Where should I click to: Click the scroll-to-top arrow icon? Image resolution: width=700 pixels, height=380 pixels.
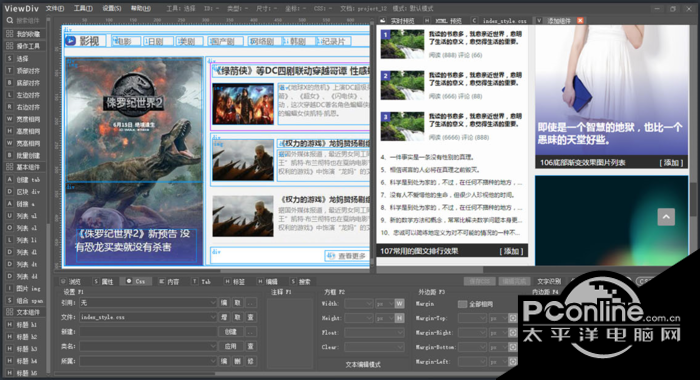666,217
